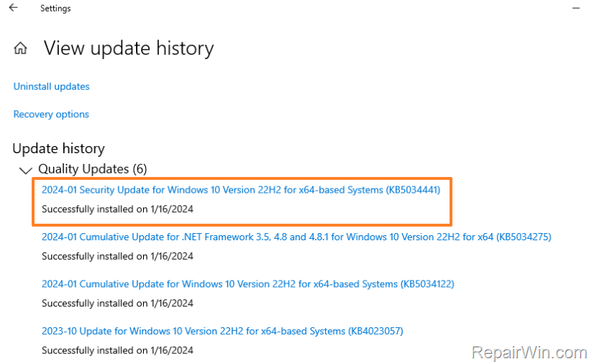Collapse the Quality Updates chevron
Viewport: 597px width, 364px height.
click(26, 170)
